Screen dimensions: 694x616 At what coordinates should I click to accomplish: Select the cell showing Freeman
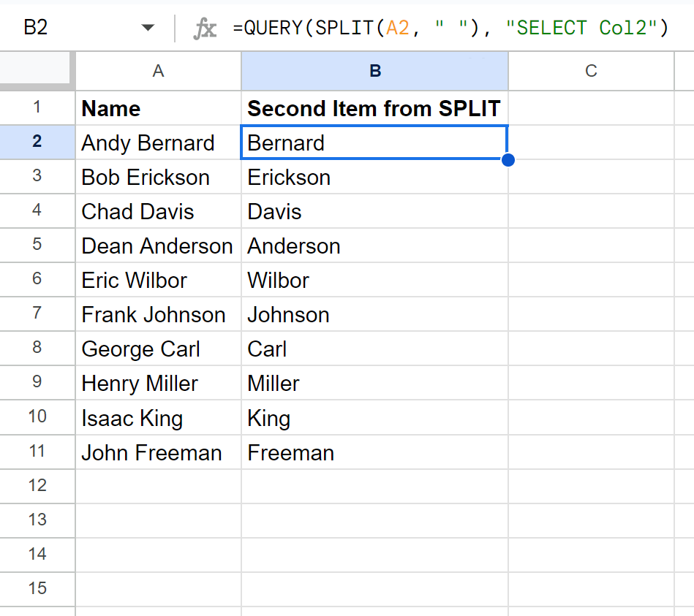click(x=374, y=452)
